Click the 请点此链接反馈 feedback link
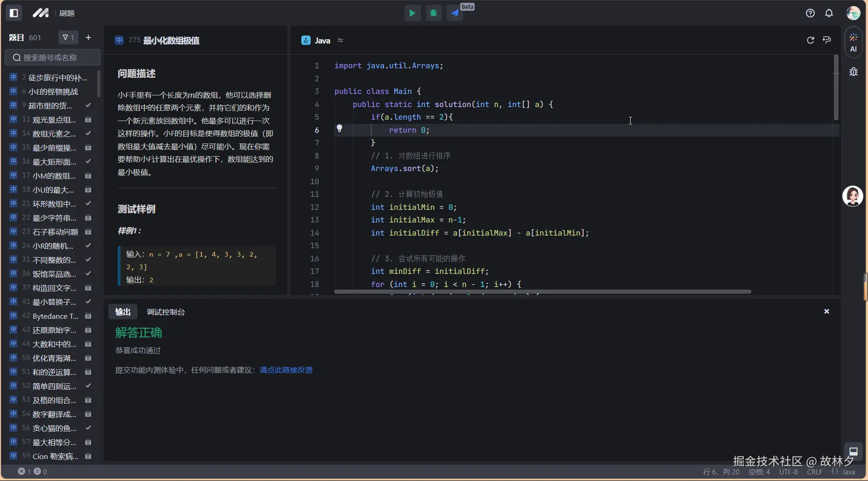868x481 pixels. [x=286, y=370]
